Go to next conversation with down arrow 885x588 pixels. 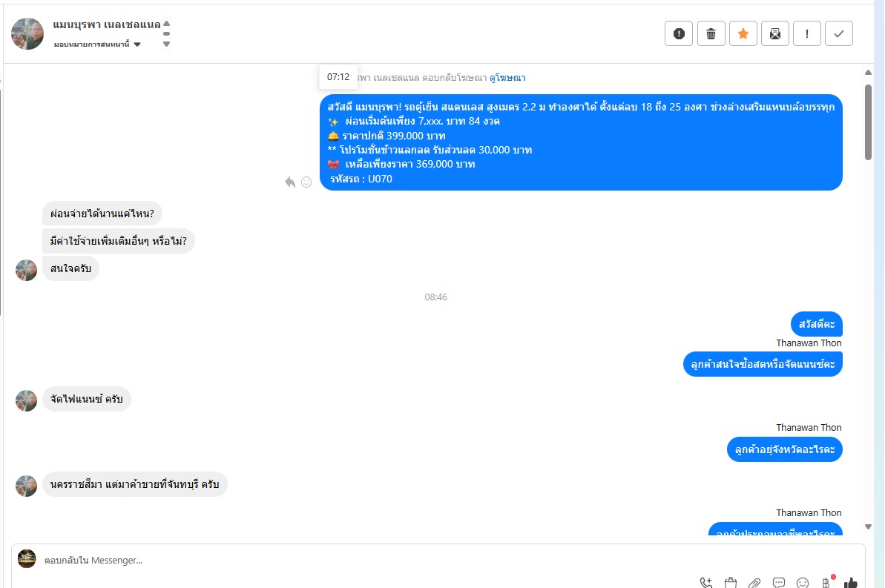click(x=166, y=44)
